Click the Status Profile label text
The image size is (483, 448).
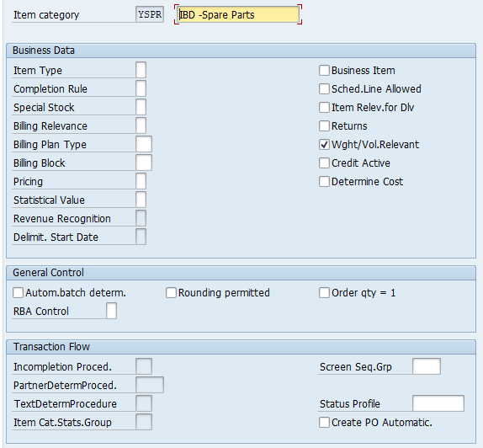pos(349,404)
